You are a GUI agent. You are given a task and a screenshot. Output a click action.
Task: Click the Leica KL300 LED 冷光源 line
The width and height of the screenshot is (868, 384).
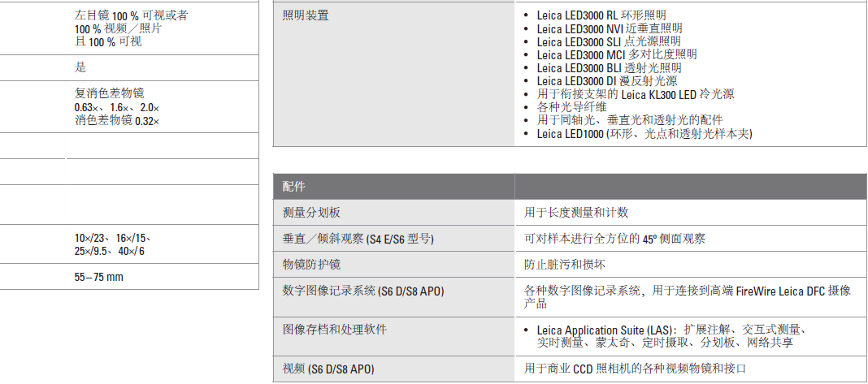[x=636, y=95]
